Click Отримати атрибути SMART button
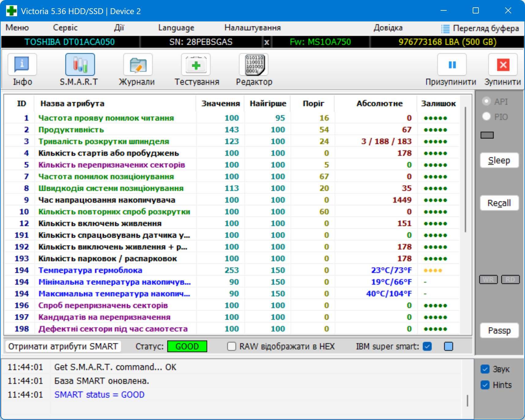Viewport: 525px width, 420px height. [63, 347]
